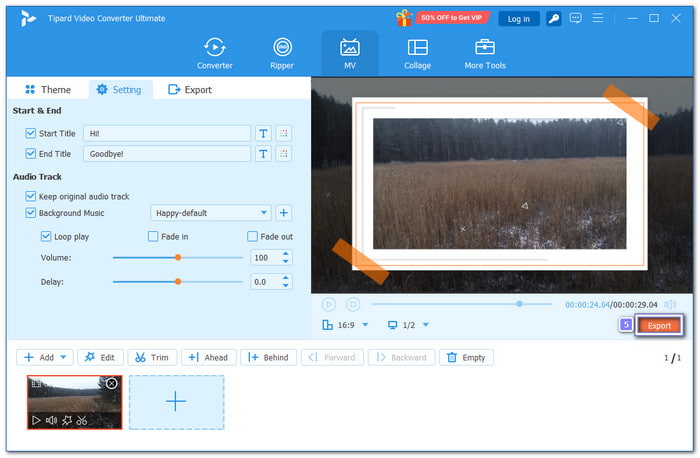This screenshot has width=700, height=458.
Task: Enable the Fade in checkbox
Action: (153, 237)
